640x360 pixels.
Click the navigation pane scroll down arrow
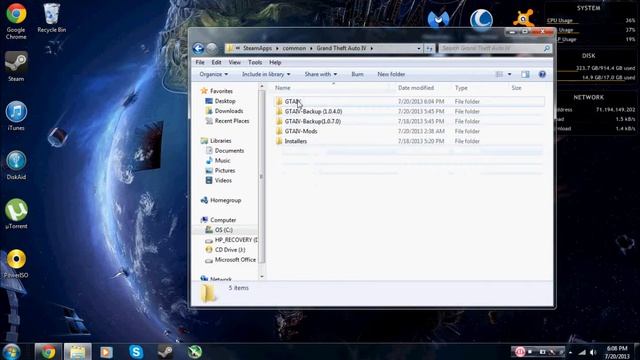262,277
